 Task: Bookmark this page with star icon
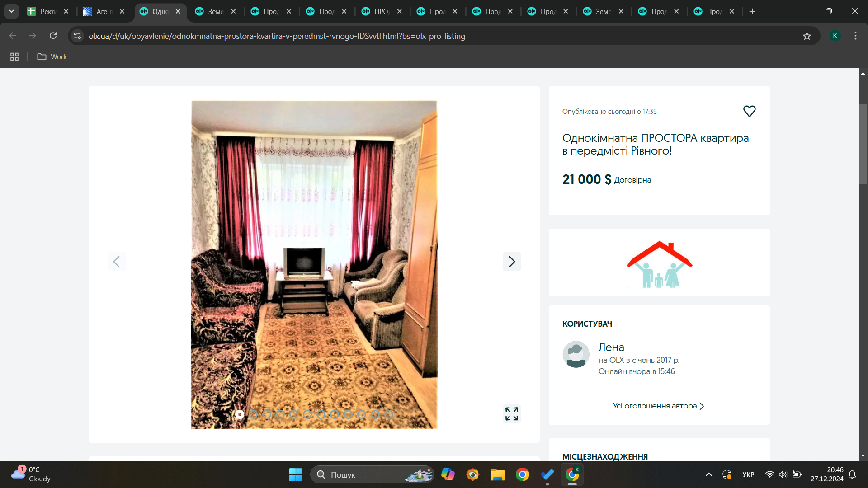tap(807, 36)
